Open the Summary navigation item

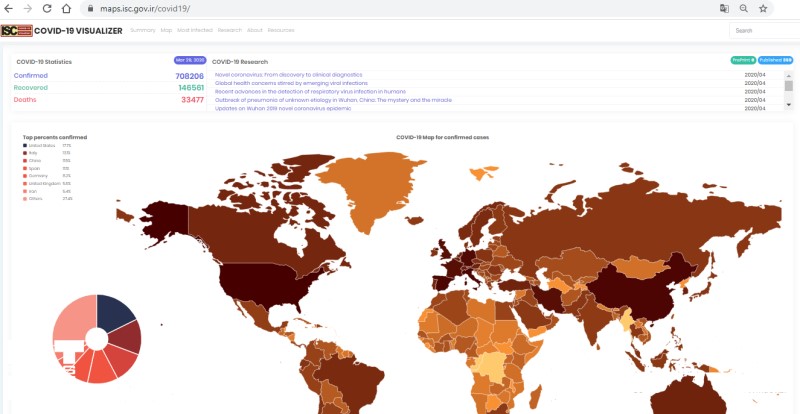pyautogui.click(x=142, y=31)
